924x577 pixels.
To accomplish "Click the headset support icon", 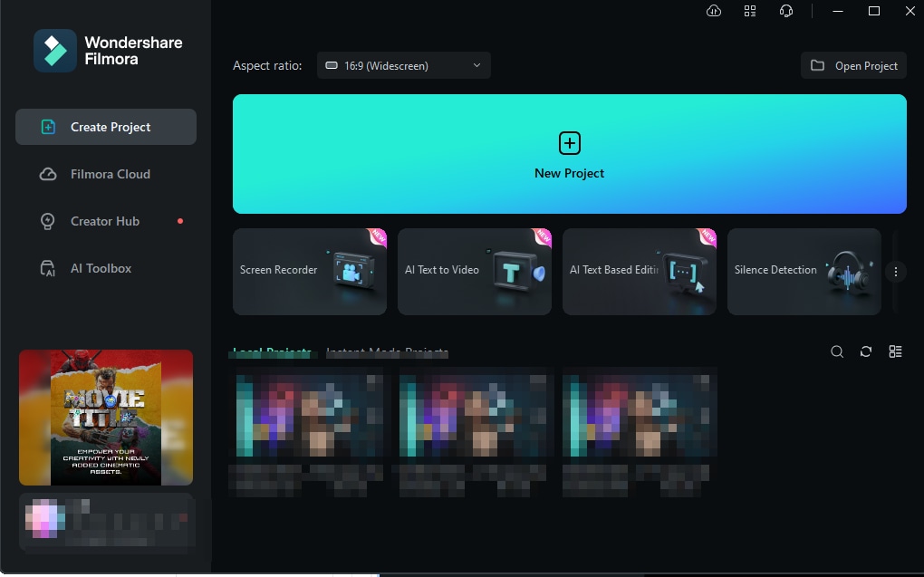I will (786, 11).
